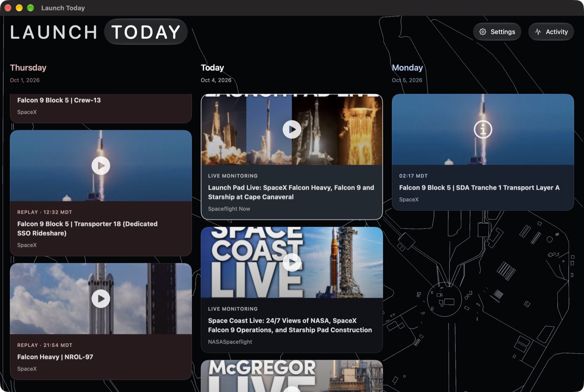
Task: Click the Activity pulse icon
Action: [x=538, y=32]
